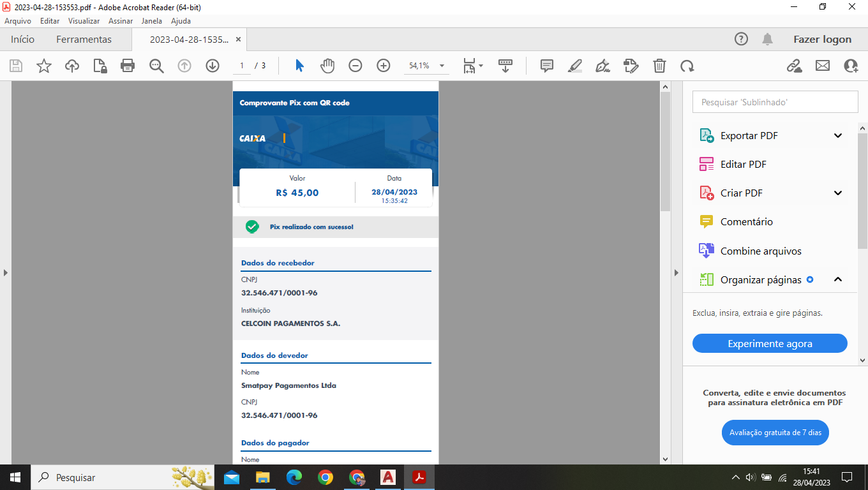Open the Ajuda menu

click(181, 20)
